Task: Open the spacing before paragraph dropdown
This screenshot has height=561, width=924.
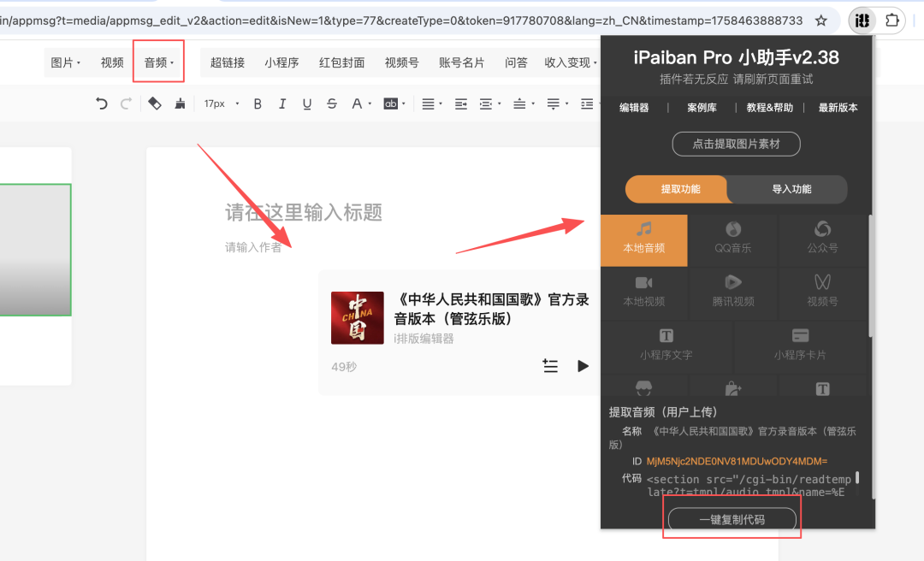Action: coord(524,103)
